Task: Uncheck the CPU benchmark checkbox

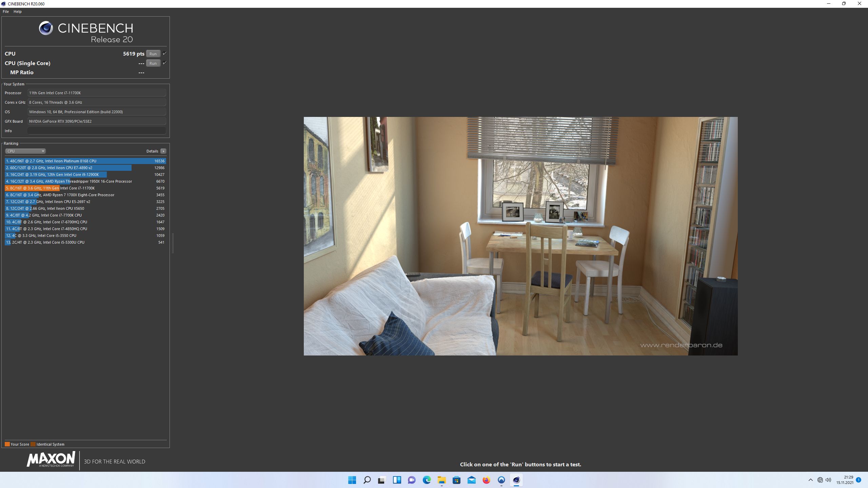Action: pos(164,53)
